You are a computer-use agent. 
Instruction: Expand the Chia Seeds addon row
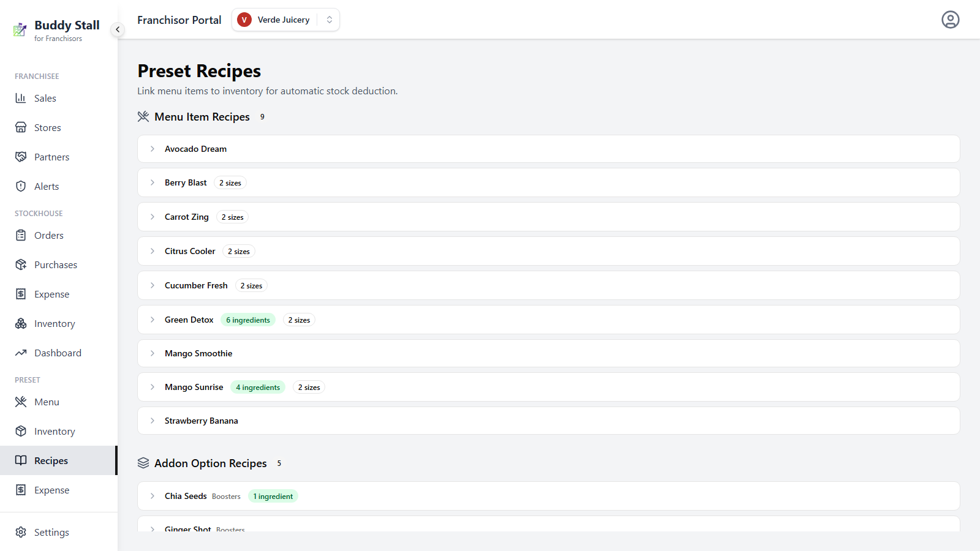pos(548,496)
